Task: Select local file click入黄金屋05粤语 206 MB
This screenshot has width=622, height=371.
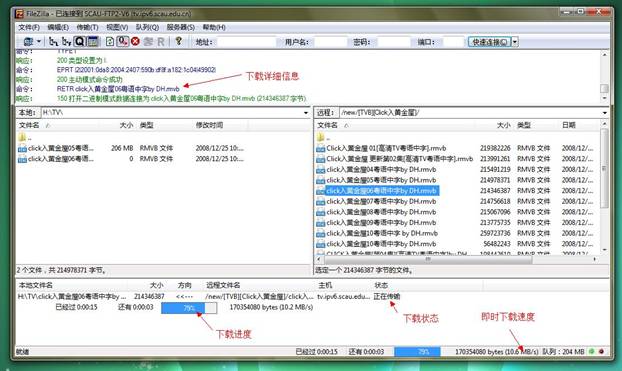Action: pos(131,148)
